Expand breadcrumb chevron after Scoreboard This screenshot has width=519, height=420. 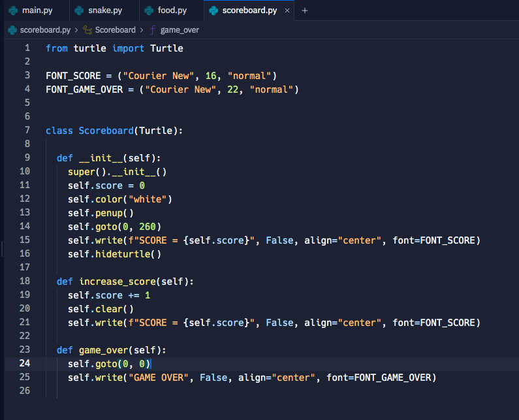tap(142, 30)
